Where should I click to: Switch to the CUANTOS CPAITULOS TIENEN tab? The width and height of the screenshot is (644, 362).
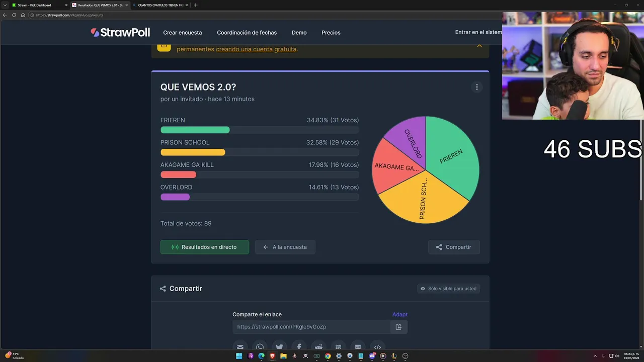click(x=159, y=5)
